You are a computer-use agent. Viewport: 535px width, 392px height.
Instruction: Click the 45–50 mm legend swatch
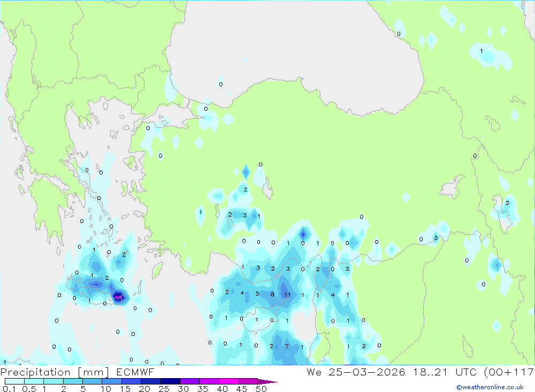tap(248, 381)
